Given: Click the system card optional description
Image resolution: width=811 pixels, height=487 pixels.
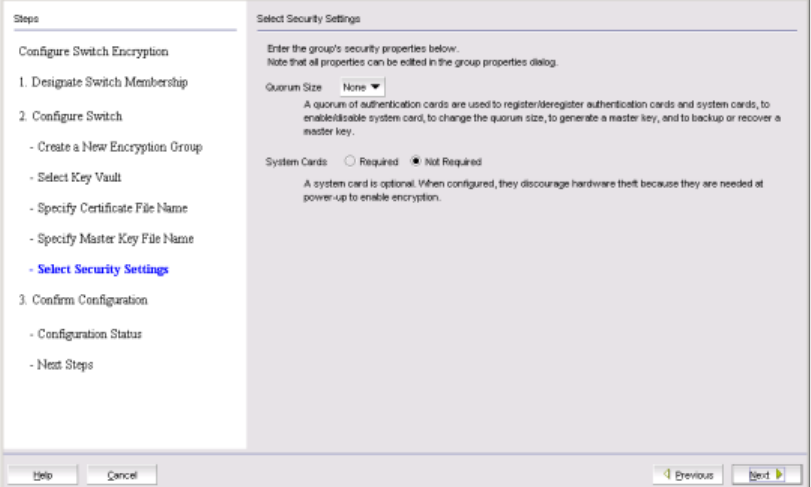Looking at the screenshot, I should point(533,190).
